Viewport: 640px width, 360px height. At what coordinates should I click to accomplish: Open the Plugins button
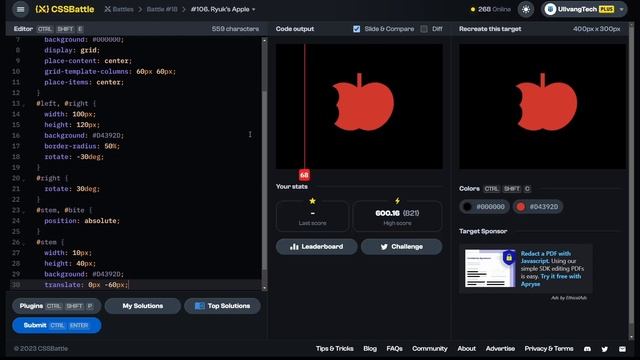[x=56, y=306]
